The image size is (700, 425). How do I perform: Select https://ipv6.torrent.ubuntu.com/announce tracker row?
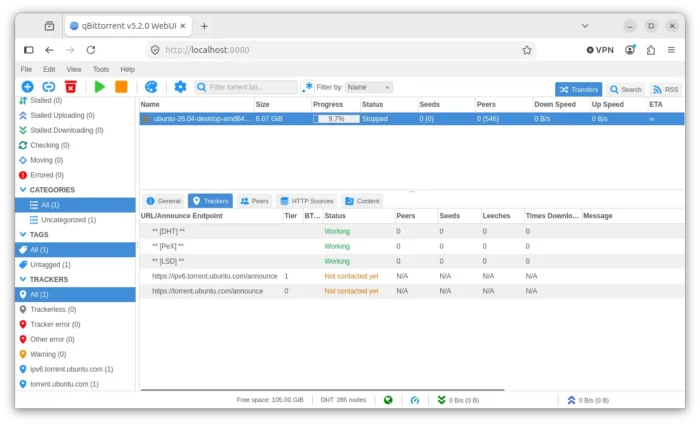(412, 276)
